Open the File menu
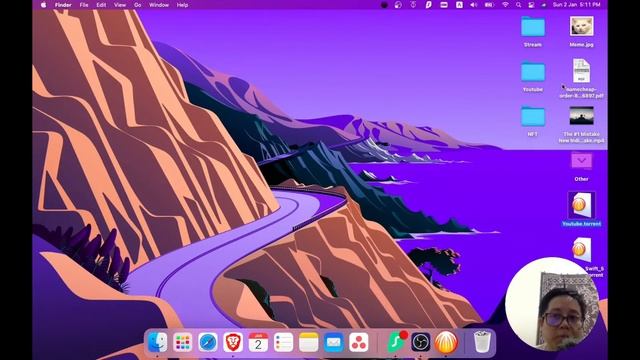Image resolution: width=640 pixels, height=360 pixels. pyautogui.click(x=84, y=5)
